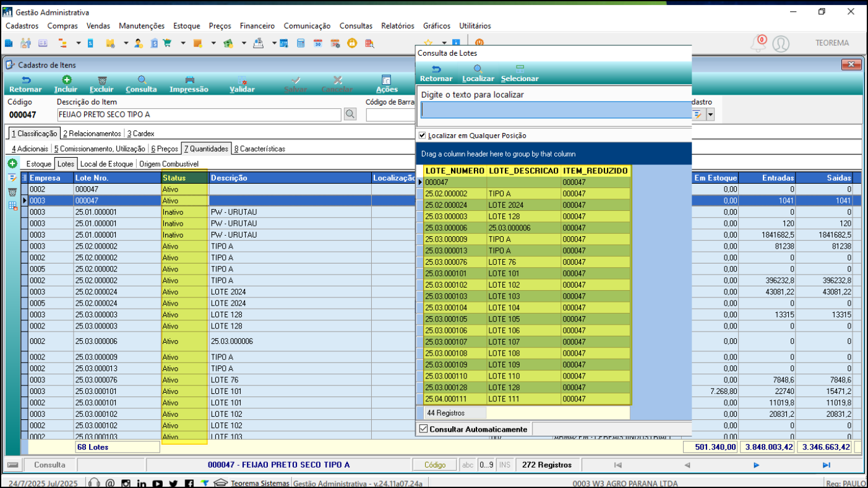The image size is (868, 488).
Task: Select lot row 25.04.000111 LOTE 111
Action: pyautogui.click(x=527, y=399)
